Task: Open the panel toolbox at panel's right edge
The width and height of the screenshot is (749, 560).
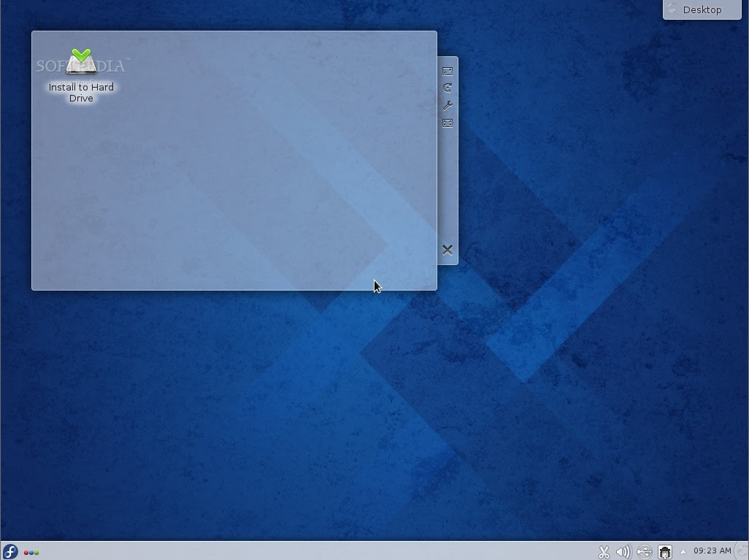Action: tap(743, 551)
